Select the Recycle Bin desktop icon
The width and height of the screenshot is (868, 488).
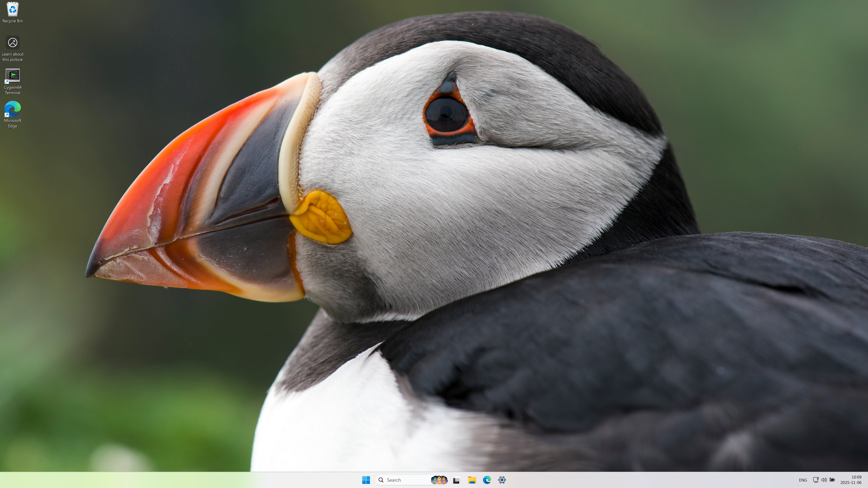click(12, 9)
